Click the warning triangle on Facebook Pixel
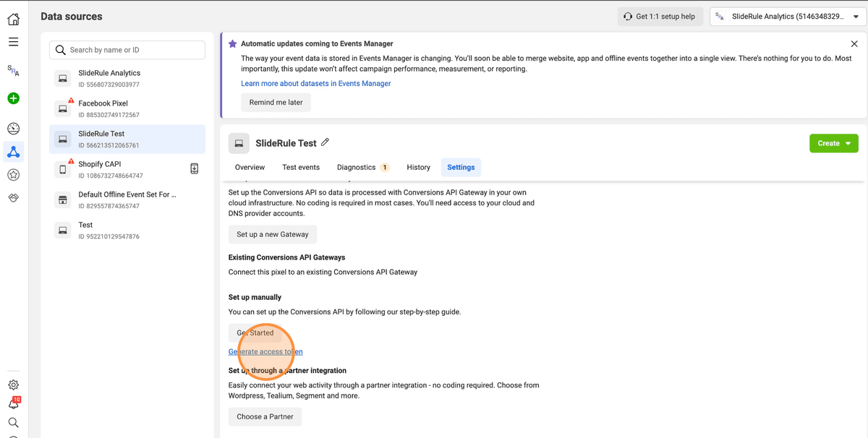 (71, 100)
